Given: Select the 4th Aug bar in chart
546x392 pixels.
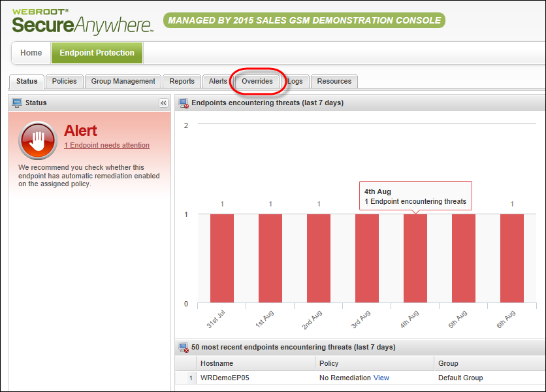Looking at the screenshot, I should click(x=415, y=258).
